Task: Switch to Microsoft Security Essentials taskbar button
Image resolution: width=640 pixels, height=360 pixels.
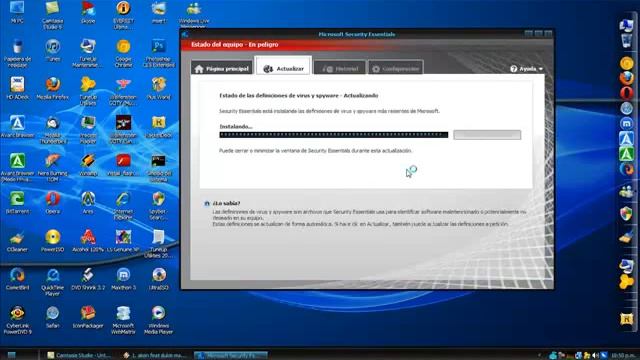Action: [231, 355]
